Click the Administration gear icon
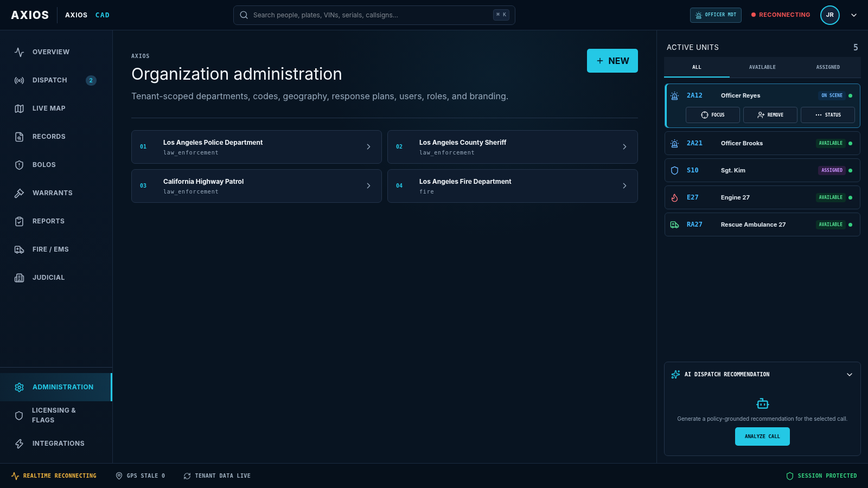Viewport: 868px width, 488px height. (x=20, y=387)
